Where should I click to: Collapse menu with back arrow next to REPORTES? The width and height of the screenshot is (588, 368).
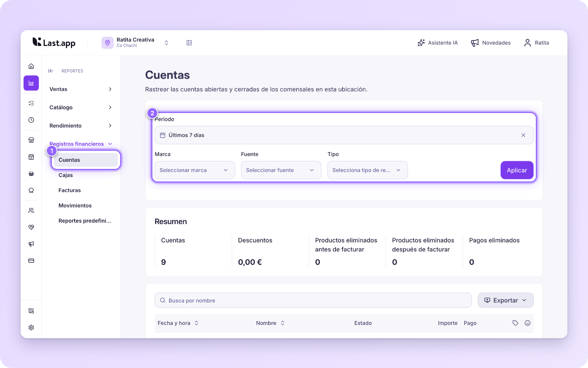coord(51,71)
